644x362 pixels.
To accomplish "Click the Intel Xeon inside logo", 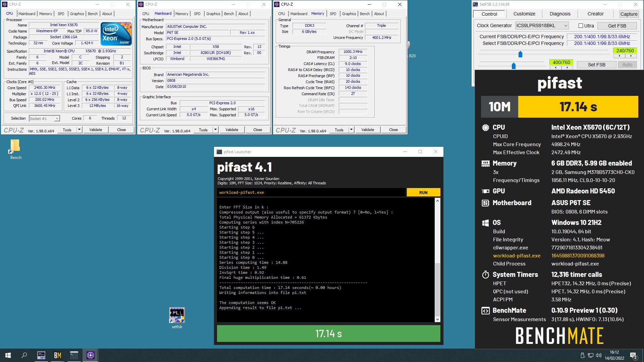I will tap(116, 34).
